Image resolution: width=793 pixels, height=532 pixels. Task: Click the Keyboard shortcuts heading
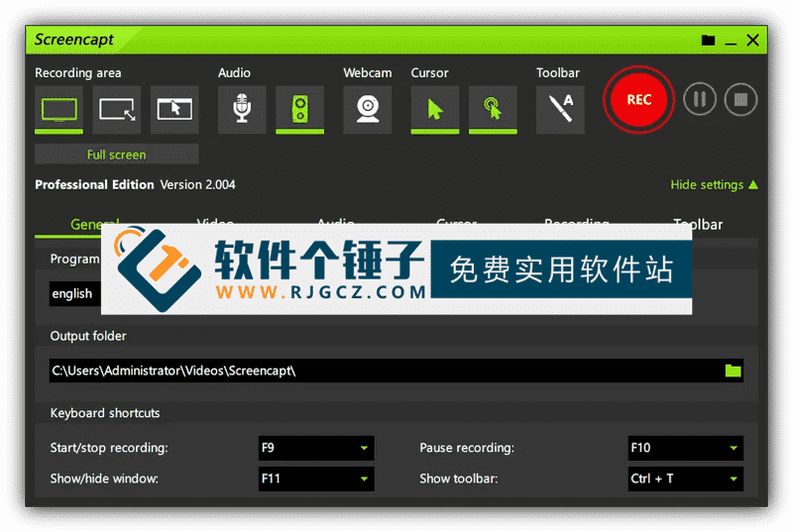click(x=105, y=413)
